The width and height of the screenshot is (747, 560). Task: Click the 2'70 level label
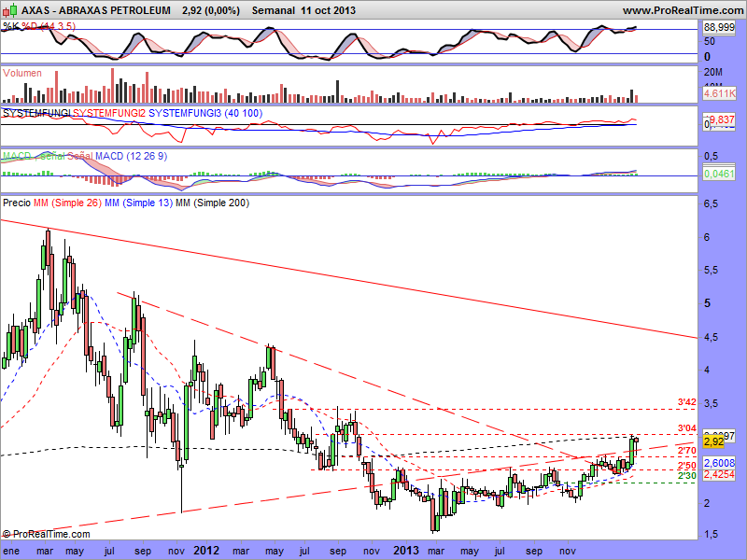pos(687,451)
